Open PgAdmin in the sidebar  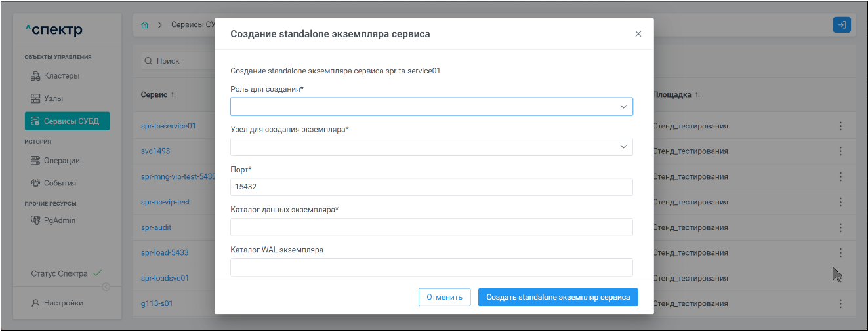tap(59, 220)
